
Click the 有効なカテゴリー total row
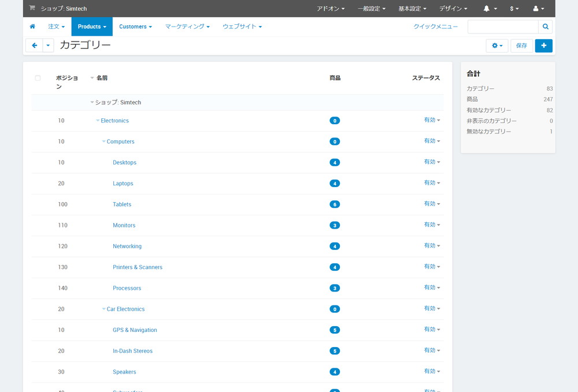pyautogui.click(x=509, y=110)
